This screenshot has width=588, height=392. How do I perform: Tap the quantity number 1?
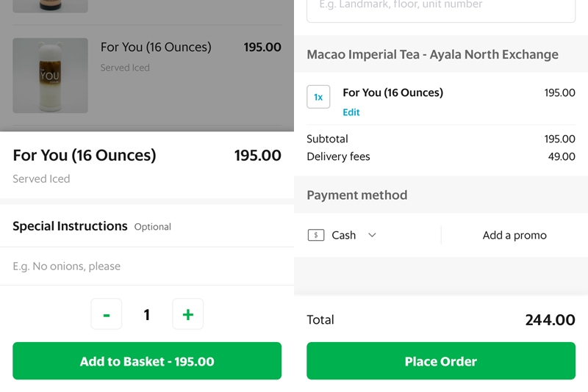click(147, 314)
